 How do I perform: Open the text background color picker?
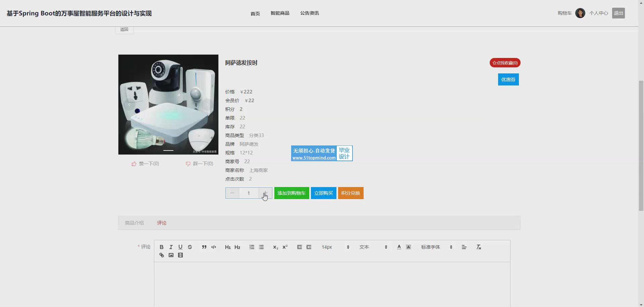point(409,247)
